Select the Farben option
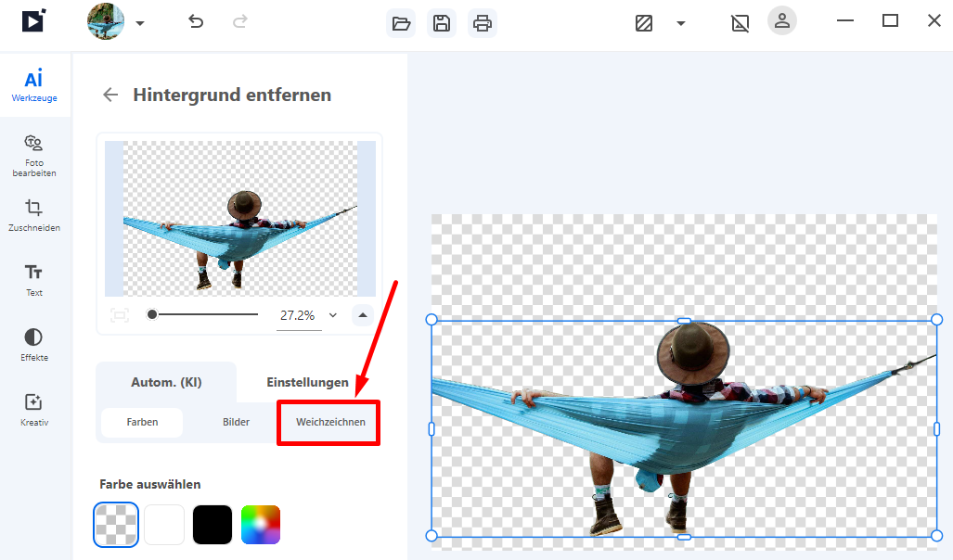 pos(142,422)
